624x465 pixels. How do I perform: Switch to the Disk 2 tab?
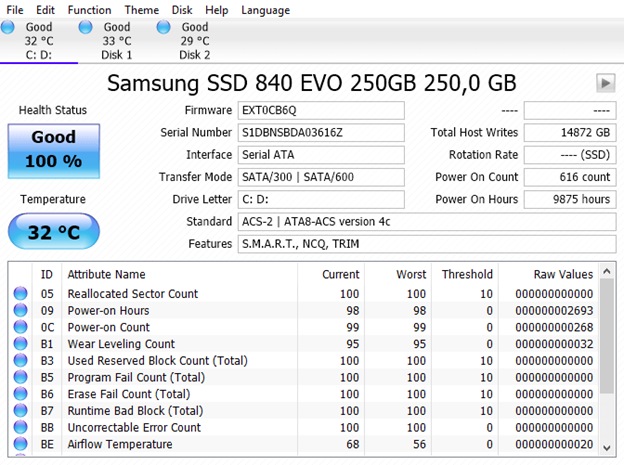(x=195, y=41)
